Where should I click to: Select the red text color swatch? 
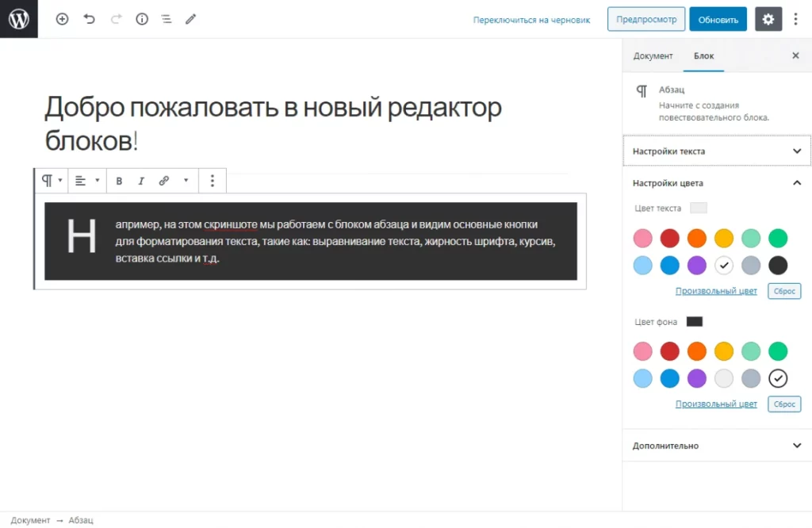click(669, 238)
